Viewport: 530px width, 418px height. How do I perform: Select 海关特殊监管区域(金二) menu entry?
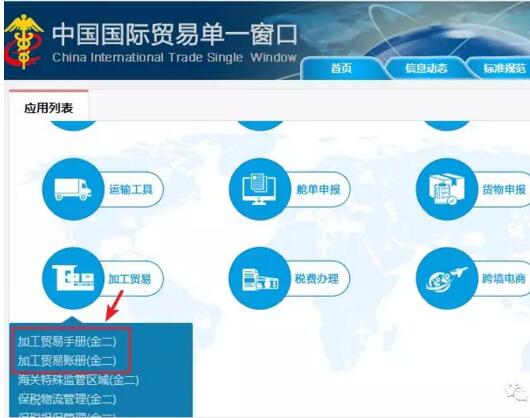click(78, 380)
